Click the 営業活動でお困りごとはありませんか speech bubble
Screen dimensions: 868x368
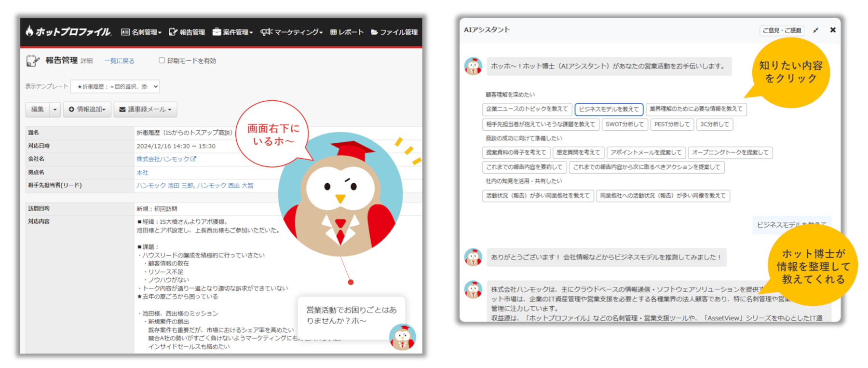[351, 315]
